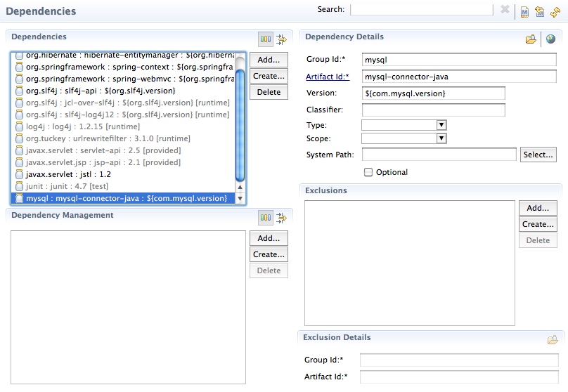Click into the System Path field

[x=439, y=155]
